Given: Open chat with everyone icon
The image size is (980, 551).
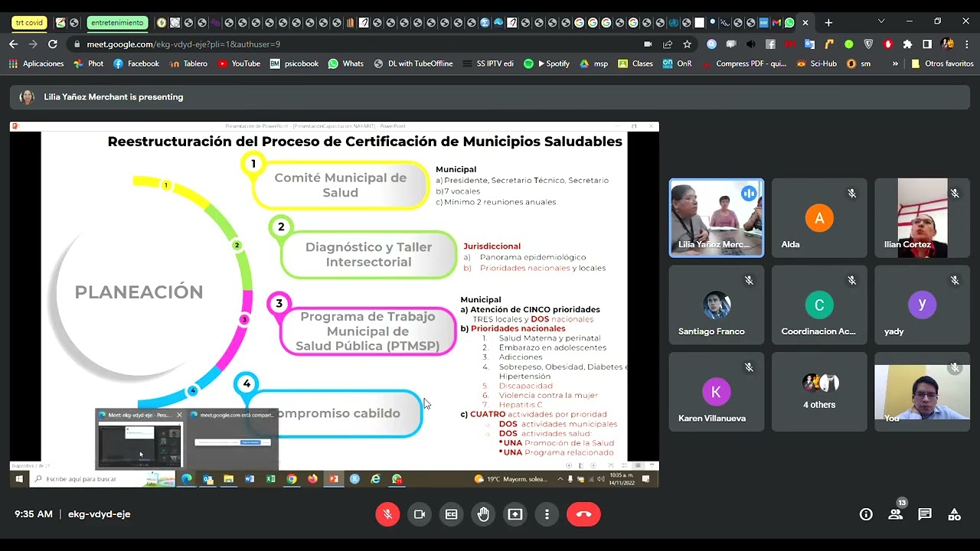Looking at the screenshot, I should [925, 514].
